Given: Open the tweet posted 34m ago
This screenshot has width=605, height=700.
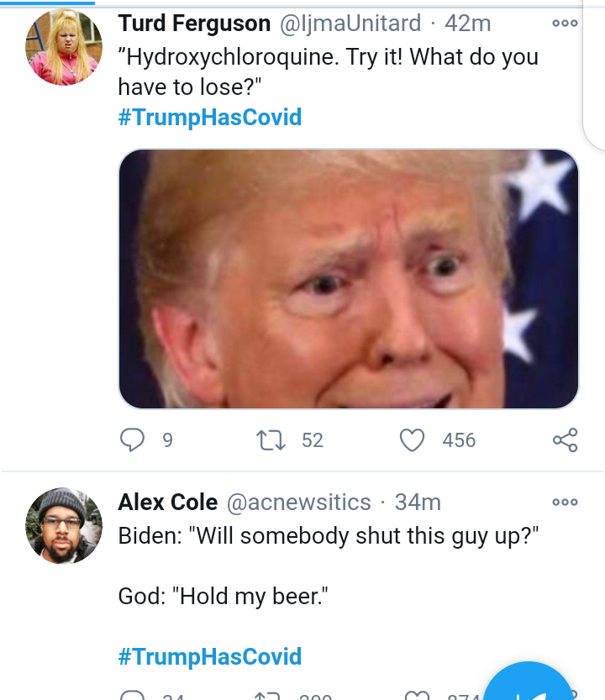Looking at the screenshot, I should coord(418,503).
